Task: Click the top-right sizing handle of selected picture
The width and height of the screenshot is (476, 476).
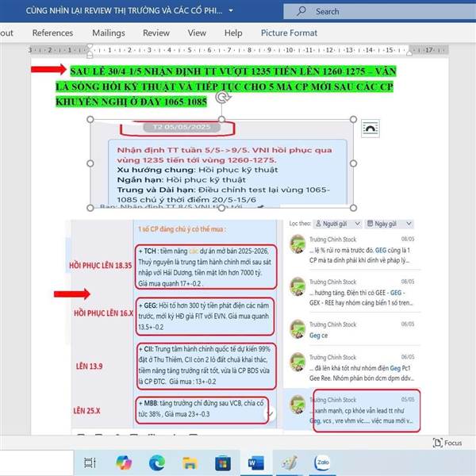Action: point(353,119)
